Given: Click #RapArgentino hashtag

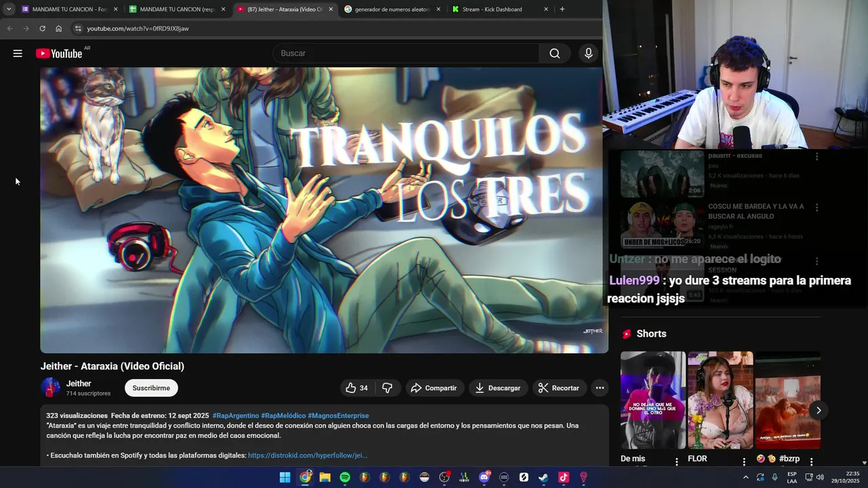Looking at the screenshot, I should (x=235, y=415).
